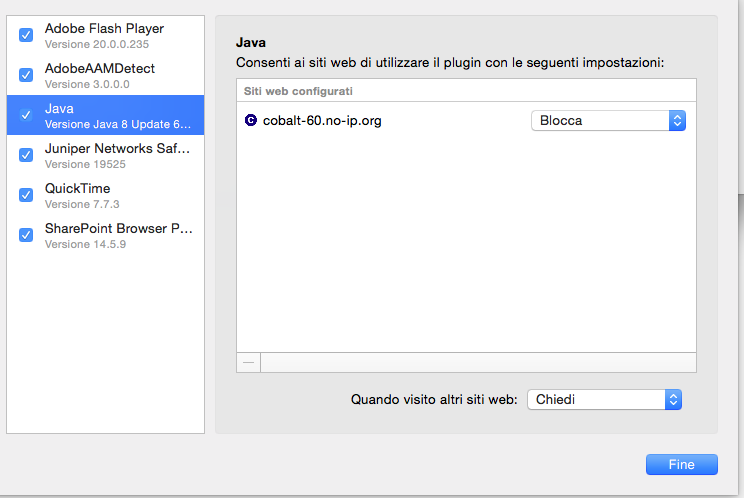Toggle the SharePoint Browser plugin checkbox

pos(26,235)
